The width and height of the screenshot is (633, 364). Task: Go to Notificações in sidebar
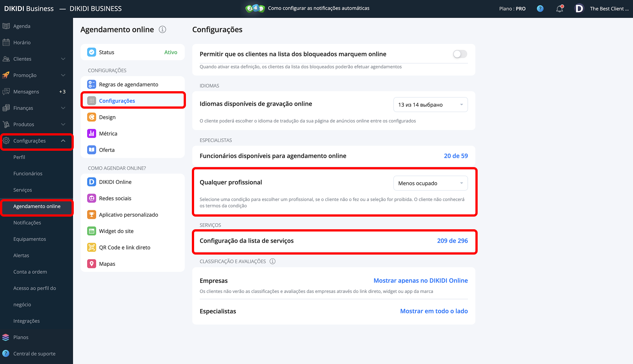[27, 223]
